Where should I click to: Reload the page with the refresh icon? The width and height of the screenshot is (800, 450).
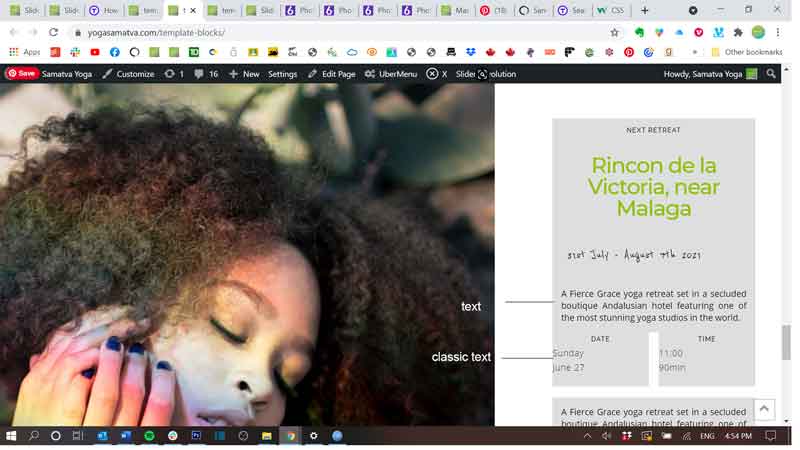click(54, 32)
